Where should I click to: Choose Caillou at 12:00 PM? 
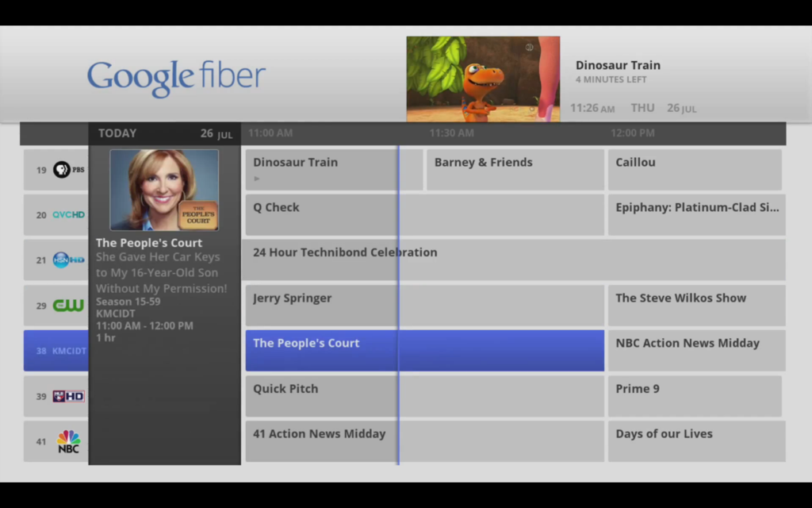694,170
